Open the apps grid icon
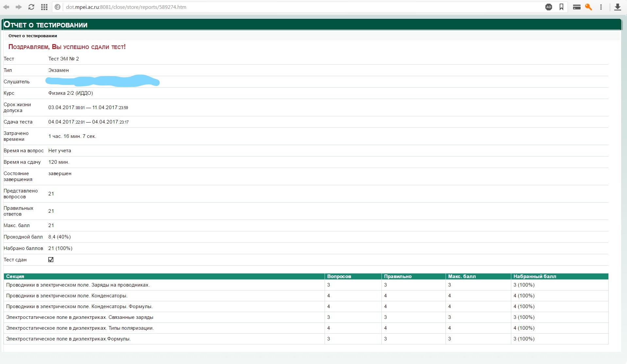The width and height of the screenshot is (627, 364). (x=44, y=7)
